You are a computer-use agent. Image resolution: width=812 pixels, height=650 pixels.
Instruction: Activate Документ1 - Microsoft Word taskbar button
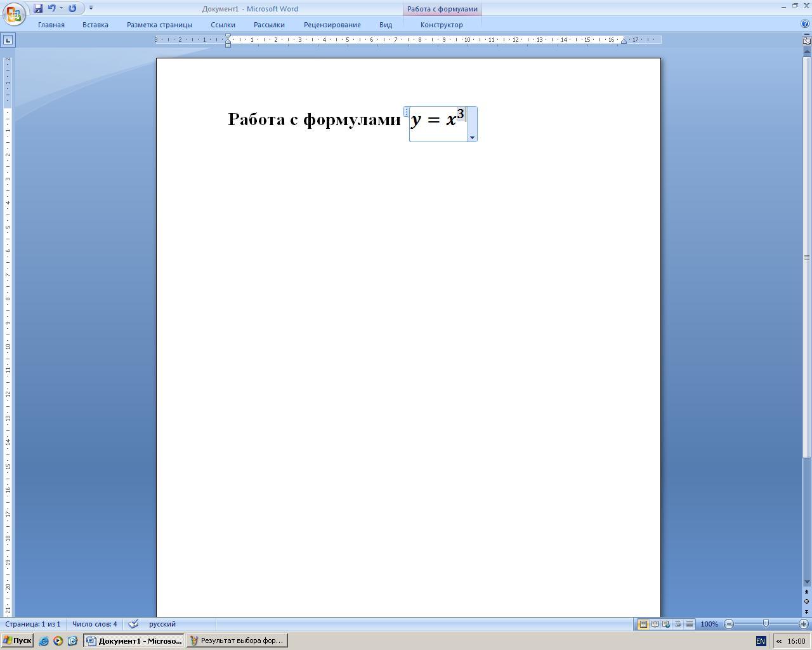tap(134, 640)
